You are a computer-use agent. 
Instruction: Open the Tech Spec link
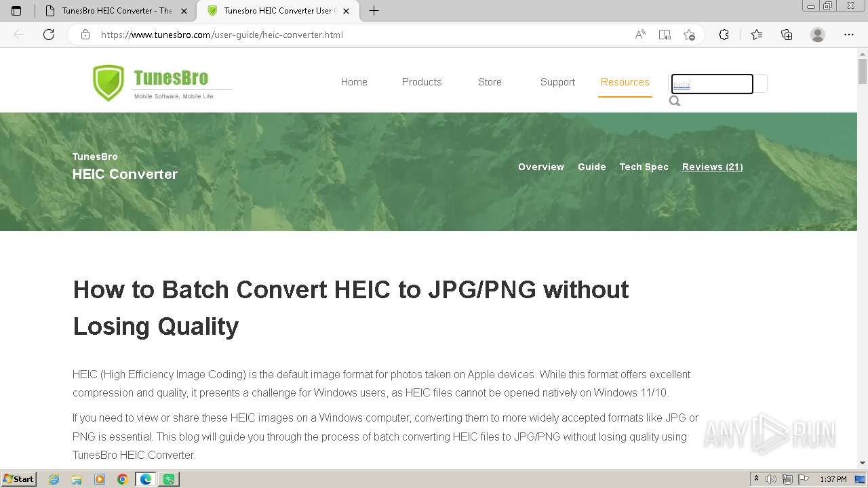(x=644, y=167)
